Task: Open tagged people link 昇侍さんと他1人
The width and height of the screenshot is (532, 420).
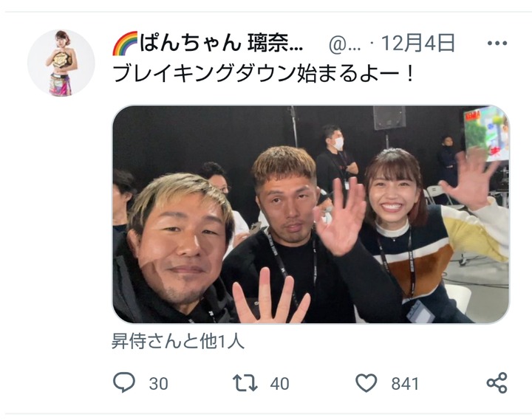Action: 178,341
